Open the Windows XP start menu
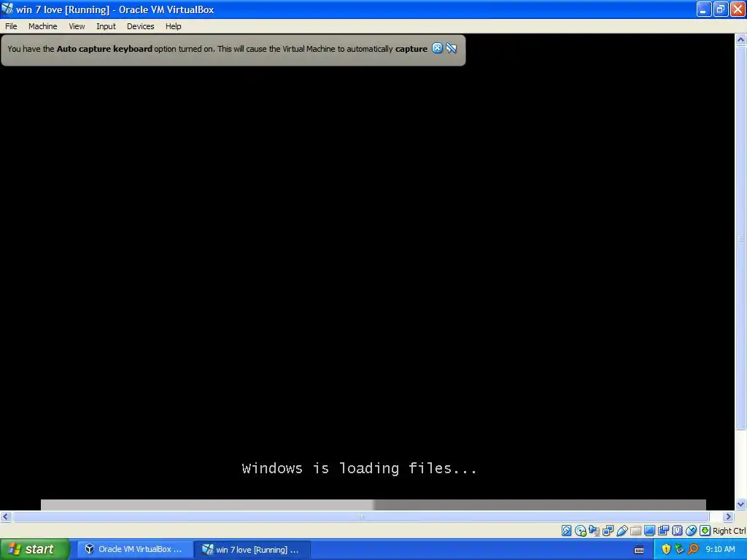This screenshot has width=747, height=560. tap(35, 549)
